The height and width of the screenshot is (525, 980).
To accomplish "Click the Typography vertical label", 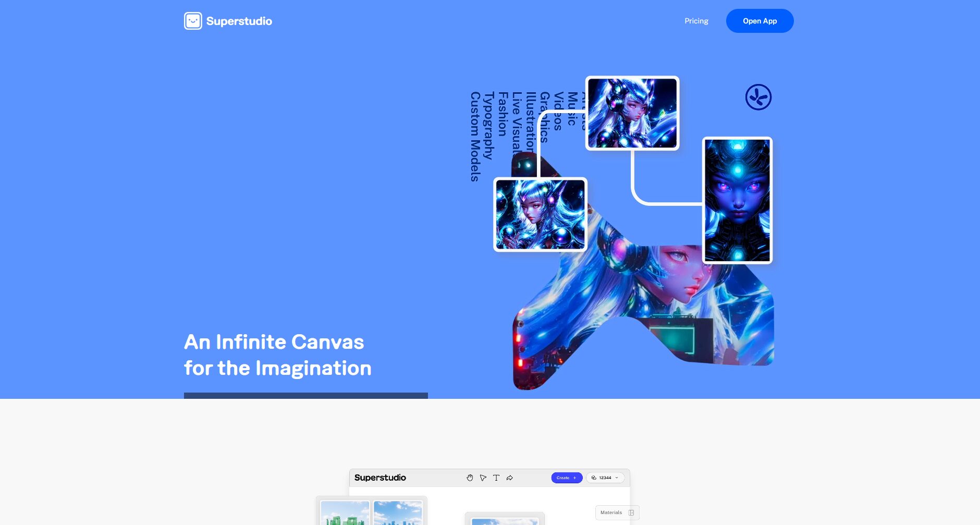I will point(488,126).
